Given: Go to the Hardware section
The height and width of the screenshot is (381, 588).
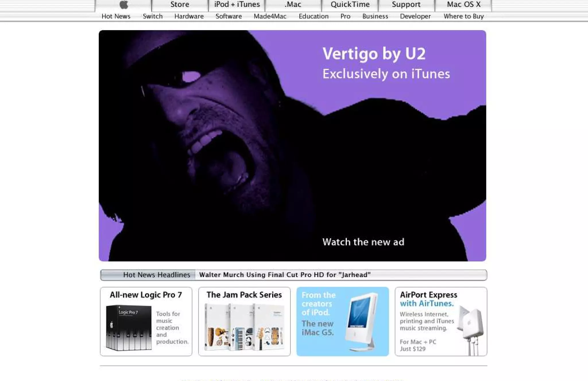Looking at the screenshot, I should click(x=189, y=16).
